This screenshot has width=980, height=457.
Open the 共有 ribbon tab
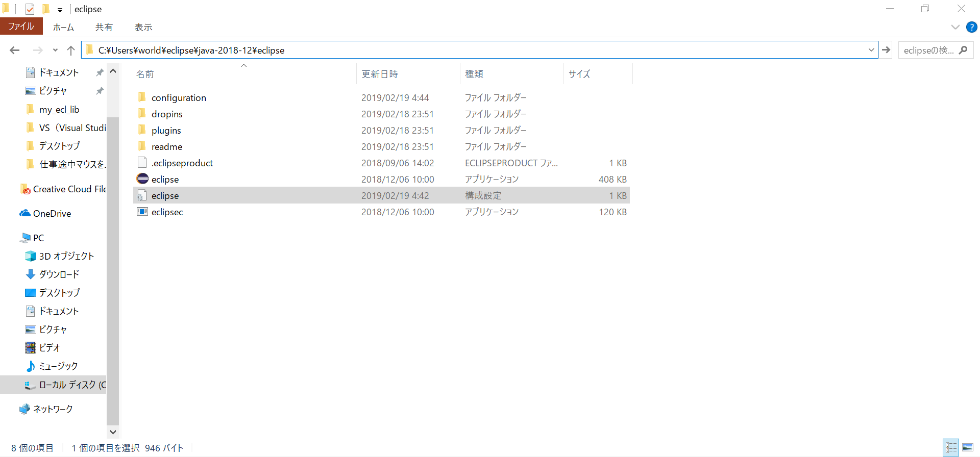[104, 27]
